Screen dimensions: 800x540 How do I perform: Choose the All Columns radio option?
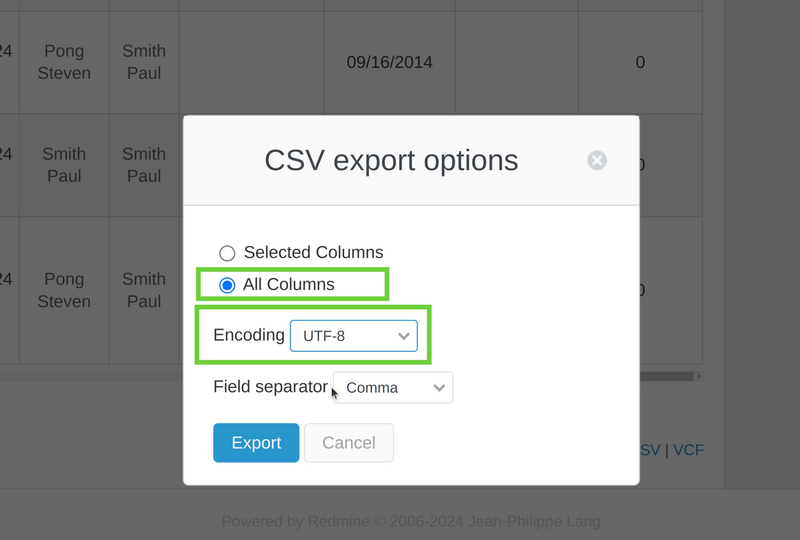click(227, 286)
